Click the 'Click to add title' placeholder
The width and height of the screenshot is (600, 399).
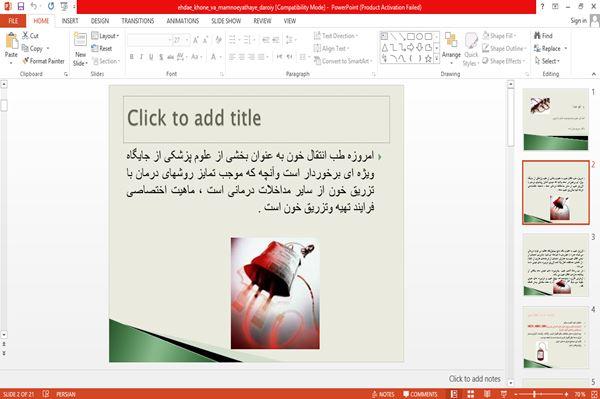pos(256,119)
